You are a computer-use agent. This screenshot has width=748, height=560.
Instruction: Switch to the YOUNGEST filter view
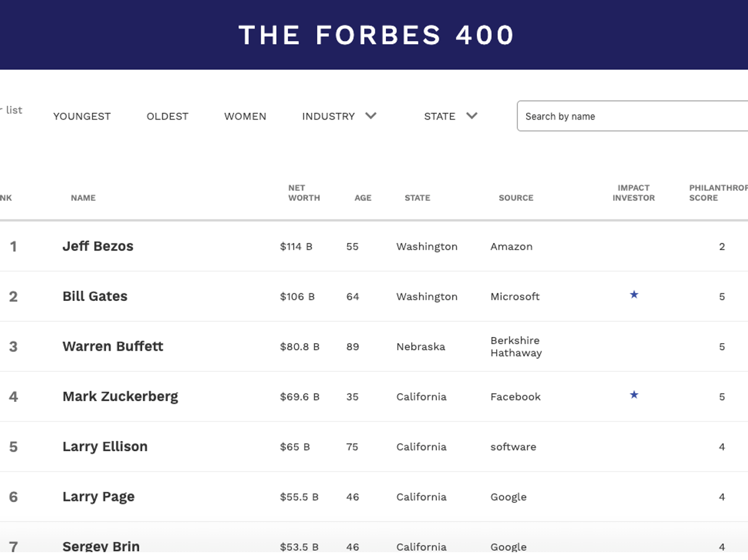pos(82,116)
